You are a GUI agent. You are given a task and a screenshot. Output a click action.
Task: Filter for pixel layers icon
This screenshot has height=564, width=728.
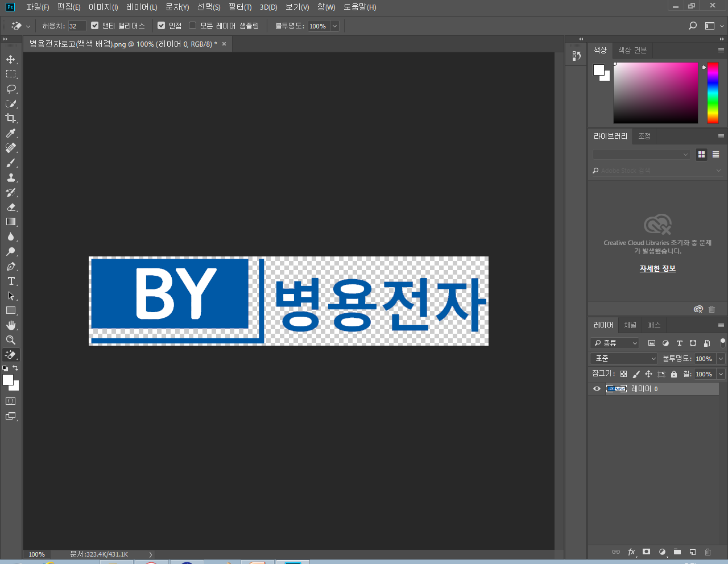(652, 343)
